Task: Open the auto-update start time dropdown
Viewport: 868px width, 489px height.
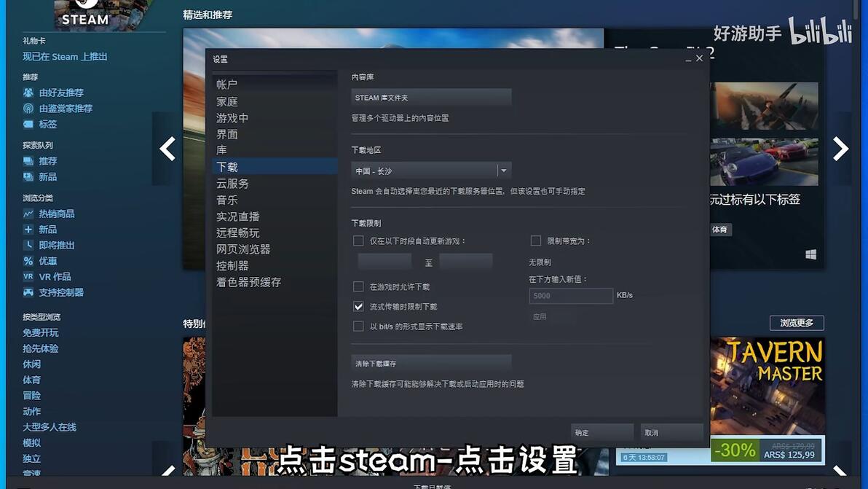Action: pos(384,262)
